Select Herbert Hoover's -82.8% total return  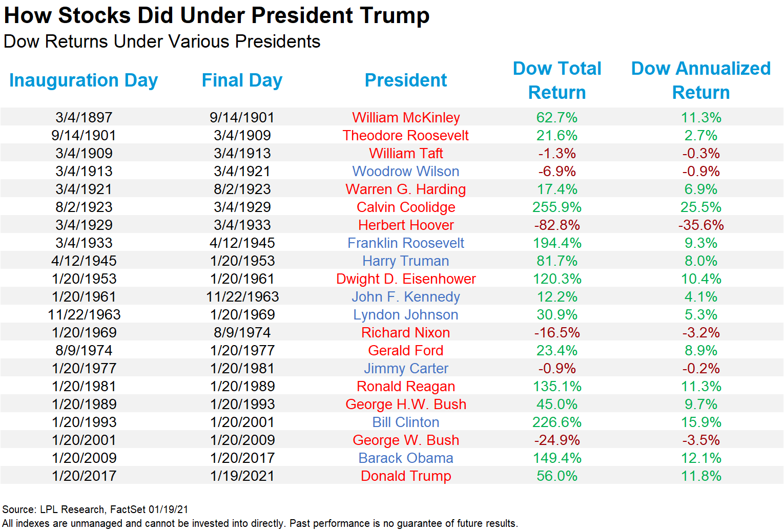(x=557, y=225)
